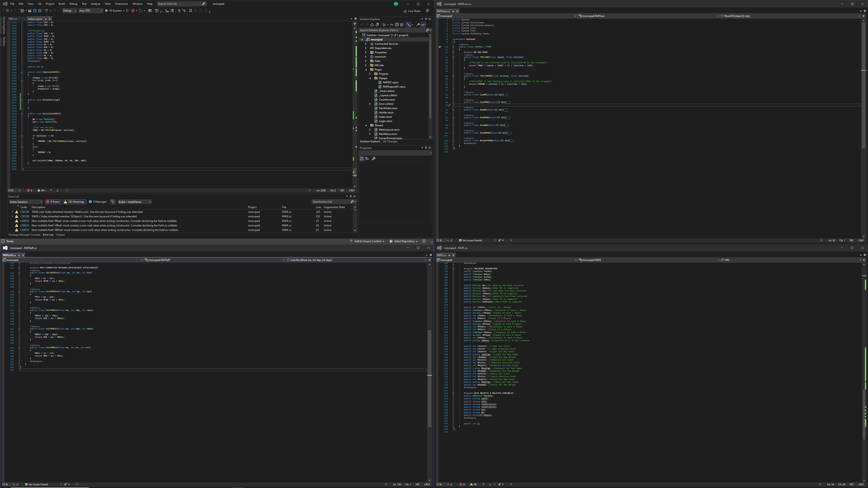Expand first CS0108 warning row
Screen dimensions: 868x488
click(12, 212)
